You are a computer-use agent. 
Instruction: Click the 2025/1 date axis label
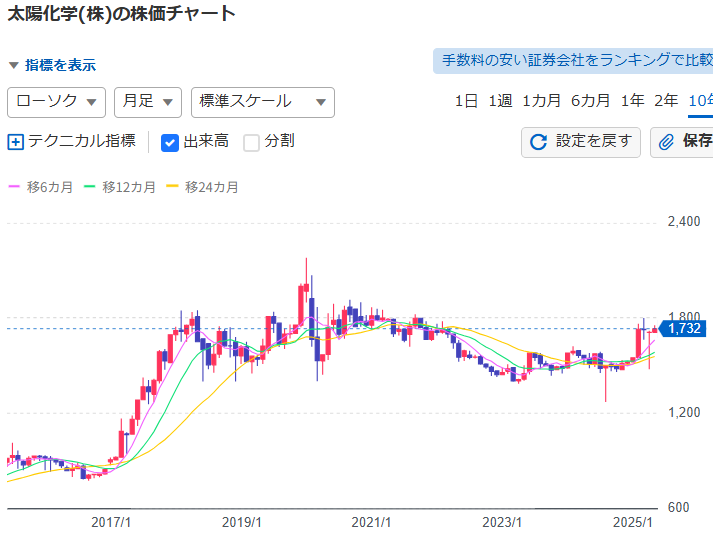[x=633, y=522]
